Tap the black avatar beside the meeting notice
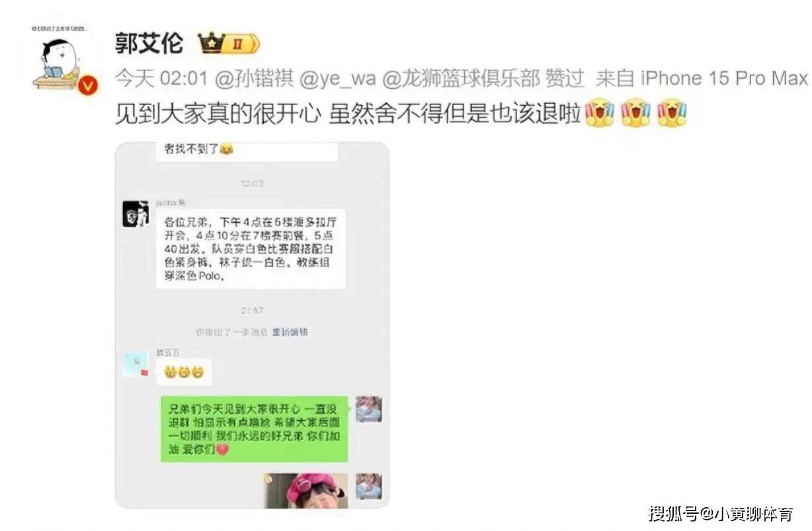Image resolution: width=812 pixels, height=531 pixels. tap(136, 214)
